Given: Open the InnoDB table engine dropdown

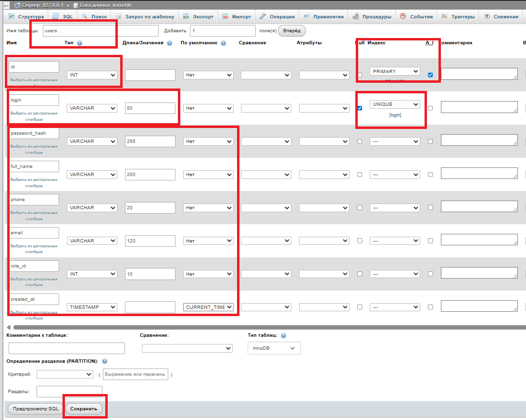Looking at the screenshot, I should click(x=274, y=348).
